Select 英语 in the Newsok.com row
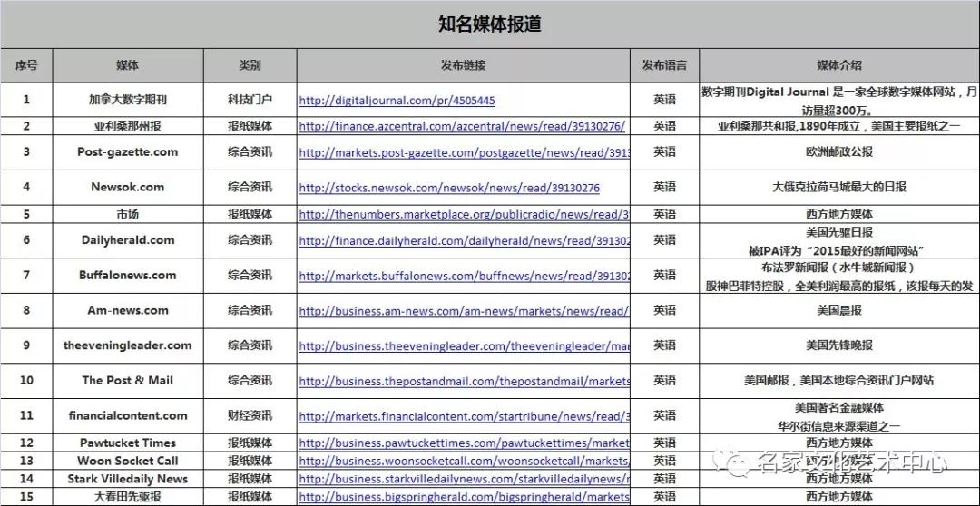980x506 pixels. tap(664, 187)
